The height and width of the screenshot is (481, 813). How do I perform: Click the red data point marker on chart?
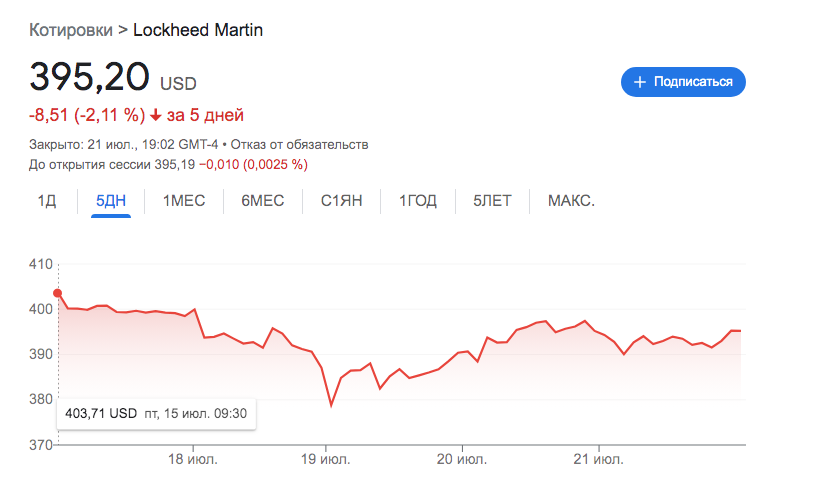coord(58,293)
